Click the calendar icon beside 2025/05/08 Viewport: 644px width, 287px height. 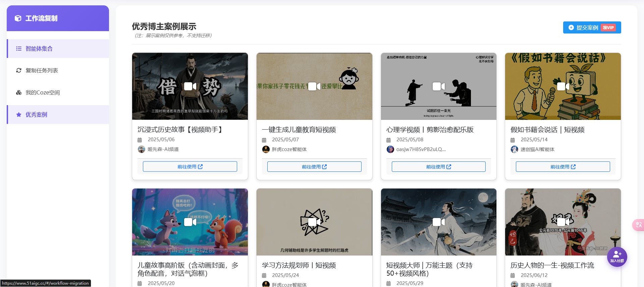(x=388, y=140)
